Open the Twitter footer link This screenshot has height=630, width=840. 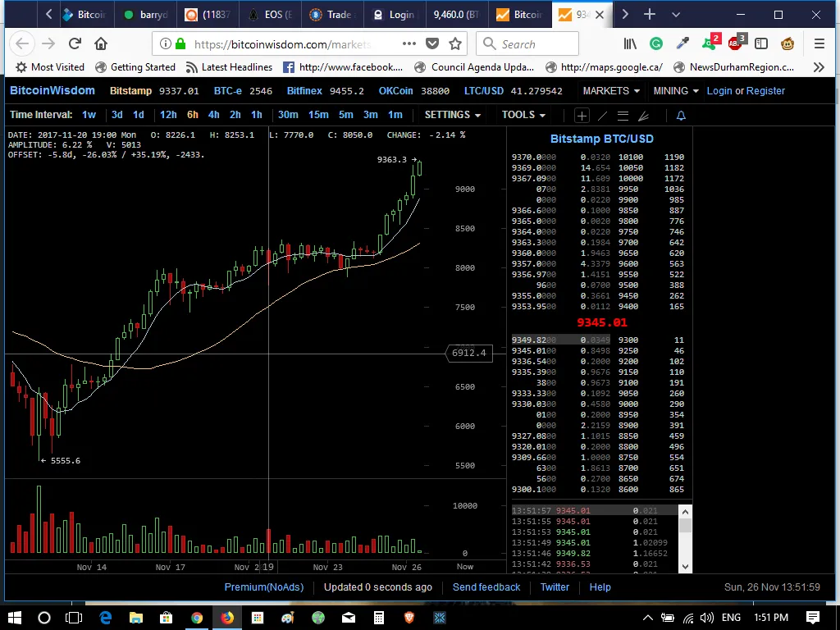click(x=555, y=587)
